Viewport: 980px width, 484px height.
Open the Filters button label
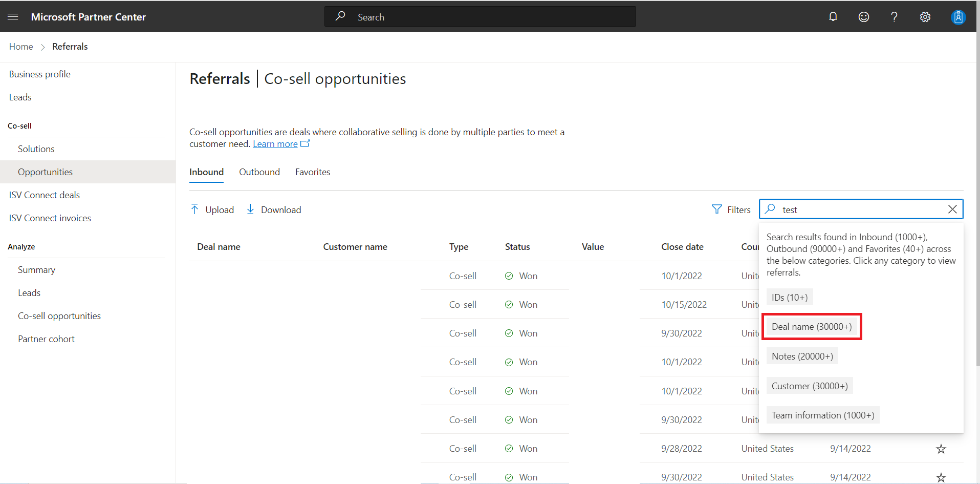pos(739,209)
